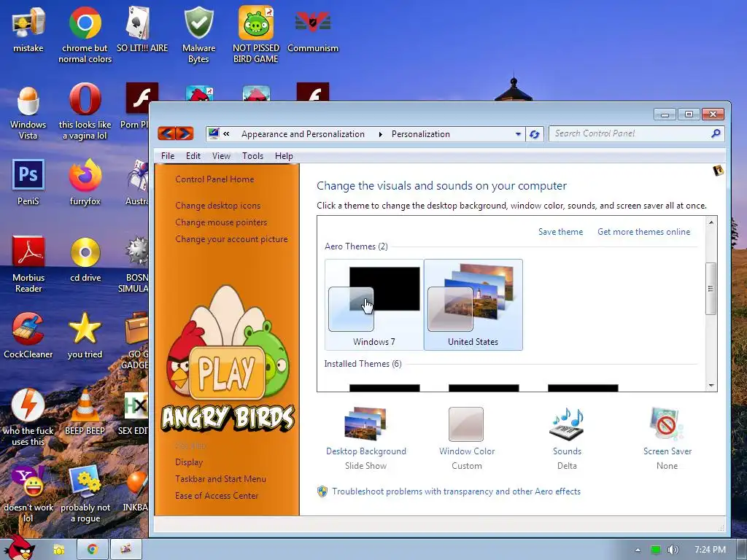747x560 pixels.
Task: Click the search magnifier icon
Action: (716, 133)
